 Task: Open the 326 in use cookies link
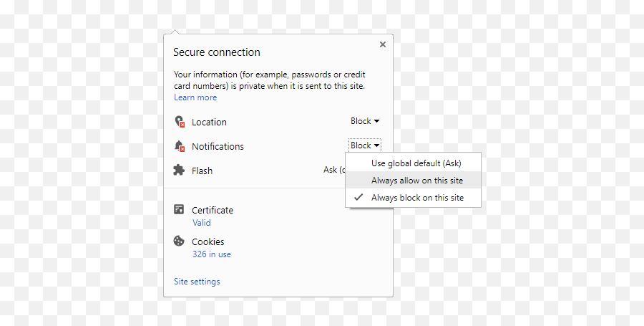click(x=211, y=254)
